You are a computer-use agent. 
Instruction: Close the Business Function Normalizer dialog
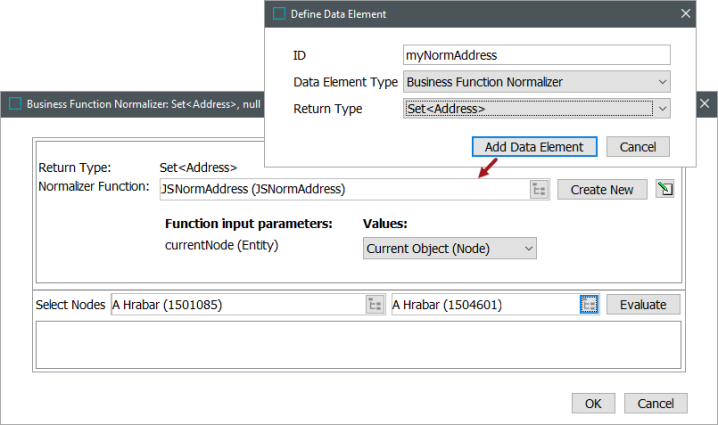click(705, 104)
